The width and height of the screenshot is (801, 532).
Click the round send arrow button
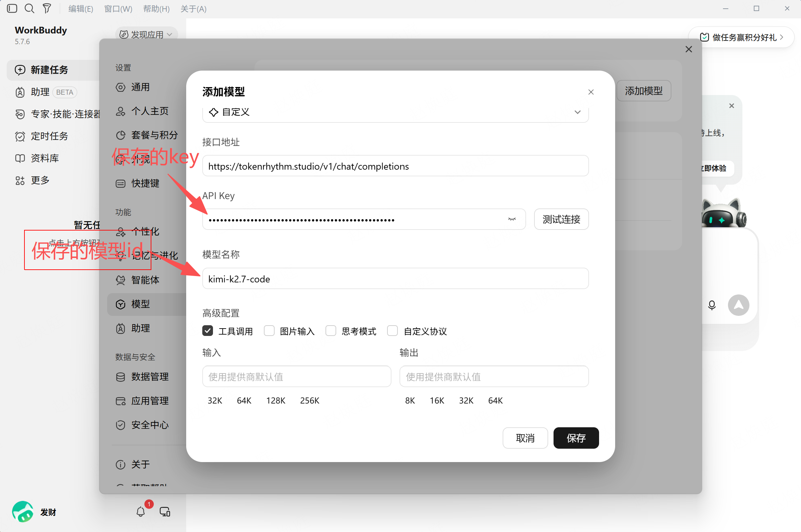(738, 305)
